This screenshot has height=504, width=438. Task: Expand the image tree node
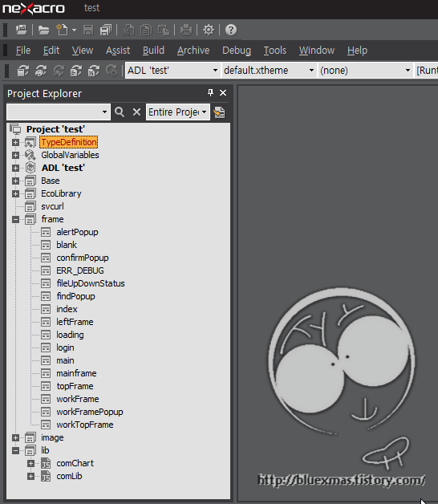point(15,437)
